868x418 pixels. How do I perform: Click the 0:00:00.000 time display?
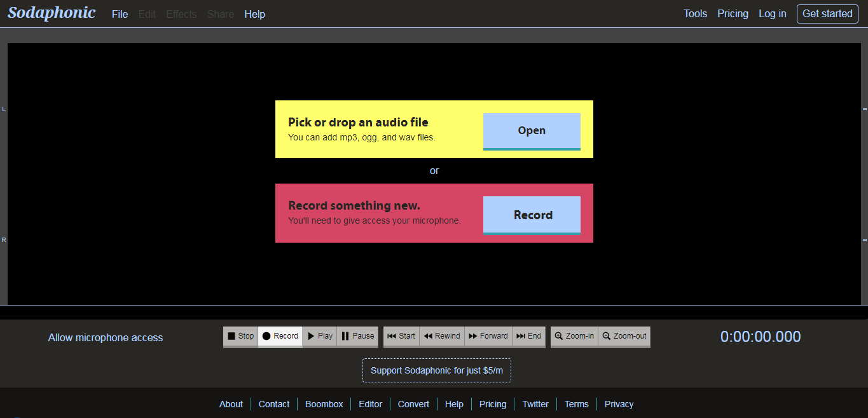(x=761, y=337)
